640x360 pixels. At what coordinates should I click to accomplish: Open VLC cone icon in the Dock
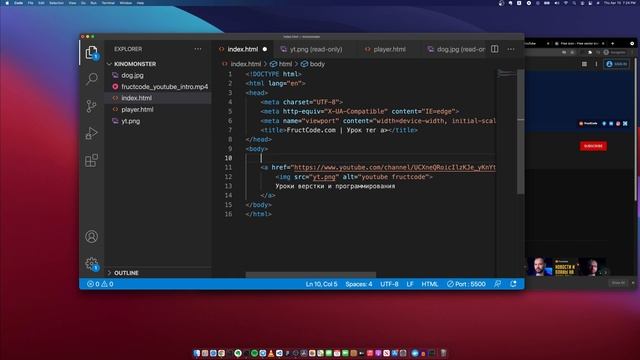[271, 353]
